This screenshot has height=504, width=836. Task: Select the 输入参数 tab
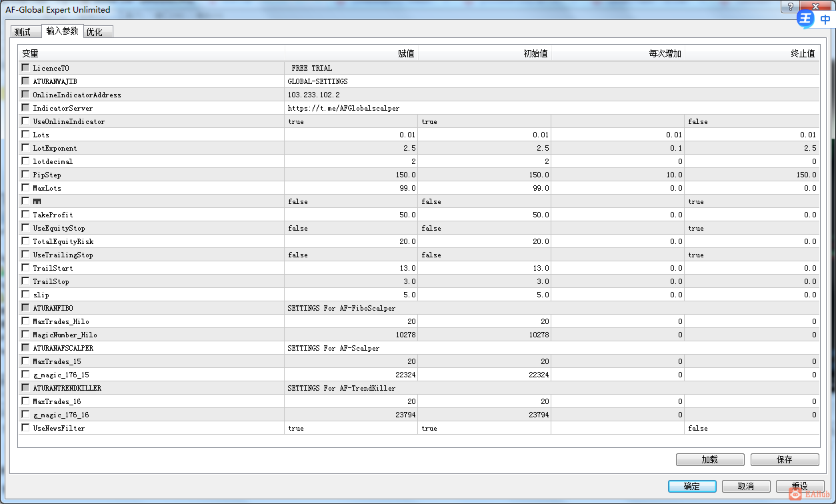click(62, 31)
